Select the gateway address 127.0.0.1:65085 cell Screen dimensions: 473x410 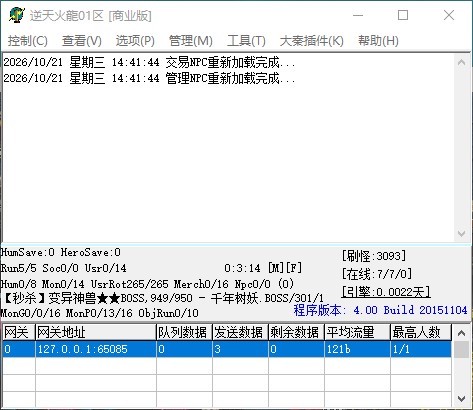point(96,349)
